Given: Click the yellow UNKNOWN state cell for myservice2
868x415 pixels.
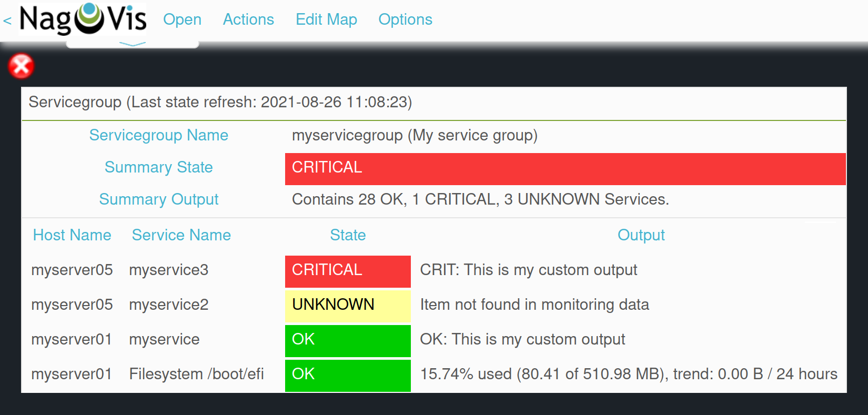Looking at the screenshot, I should click(x=348, y=305).
